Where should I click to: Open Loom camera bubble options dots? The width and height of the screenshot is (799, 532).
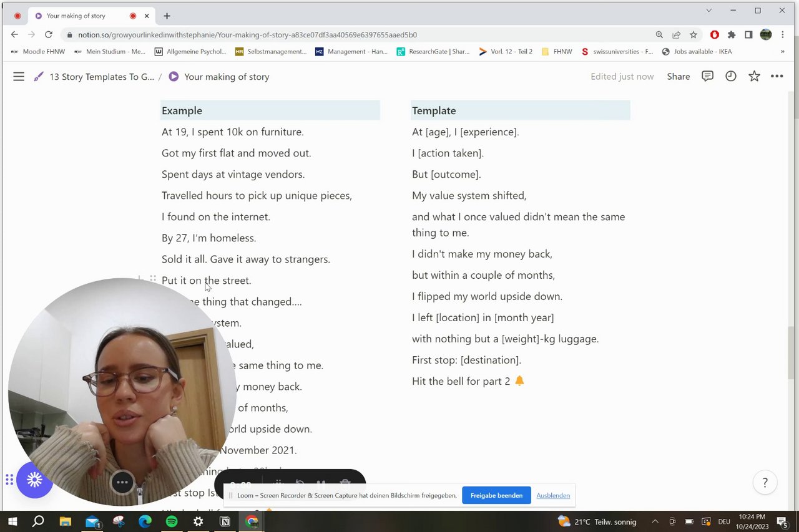pyautogui.click(x=122, y=482)
